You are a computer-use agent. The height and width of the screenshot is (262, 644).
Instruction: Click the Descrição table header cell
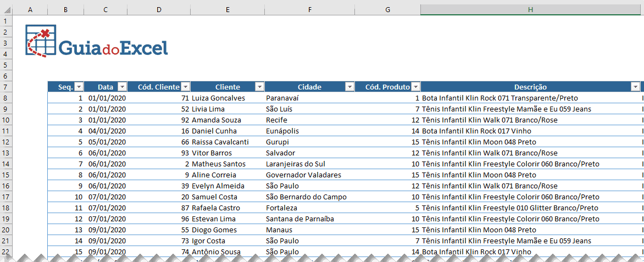pyautogui.click(x=530, y=87)
